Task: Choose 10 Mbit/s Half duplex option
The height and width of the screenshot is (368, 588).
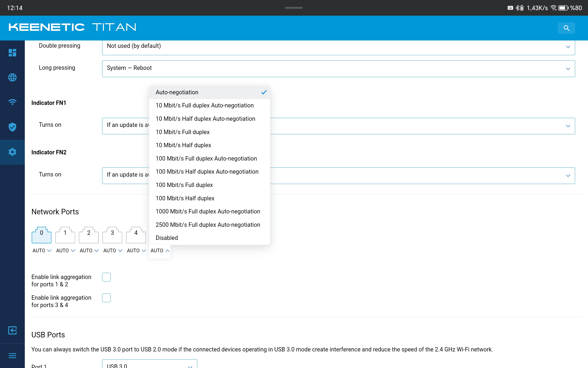Action: tap(209, 145)
